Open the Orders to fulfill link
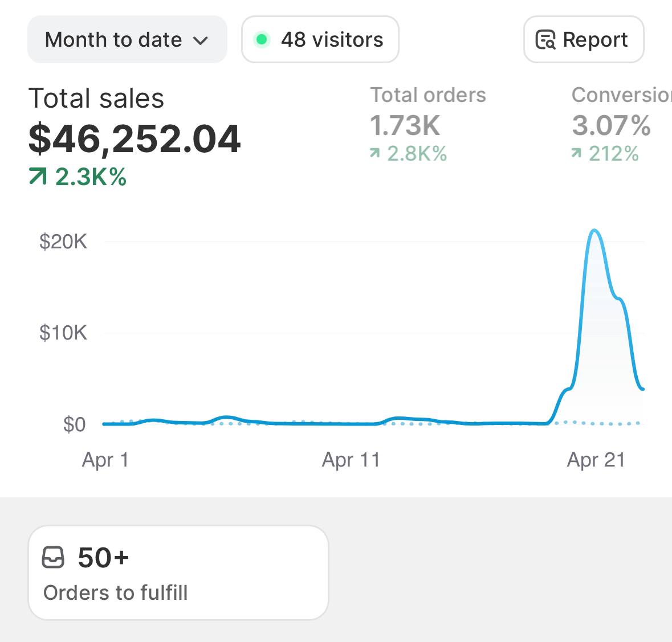672x642 pixels. tap(116, 592)
